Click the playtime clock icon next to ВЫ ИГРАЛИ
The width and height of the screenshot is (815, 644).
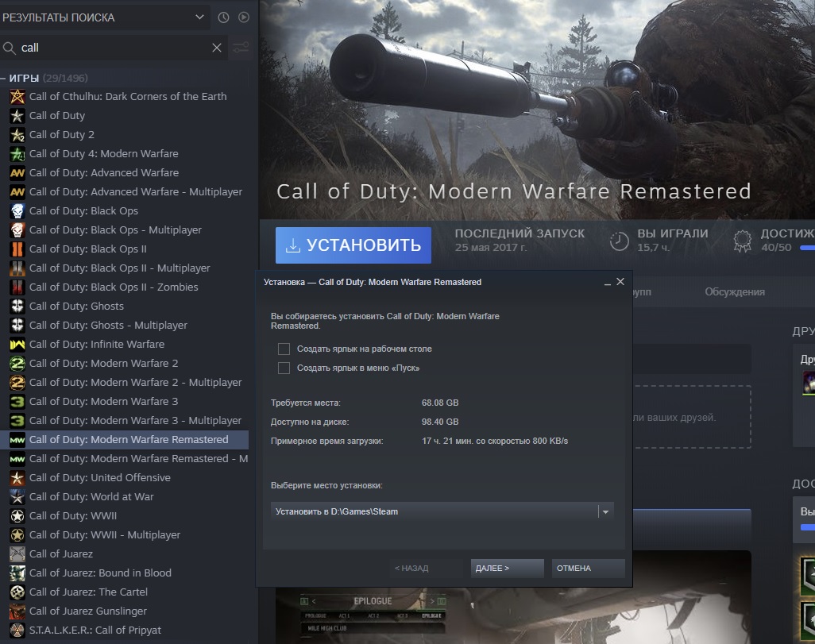[x=619, y=238]
